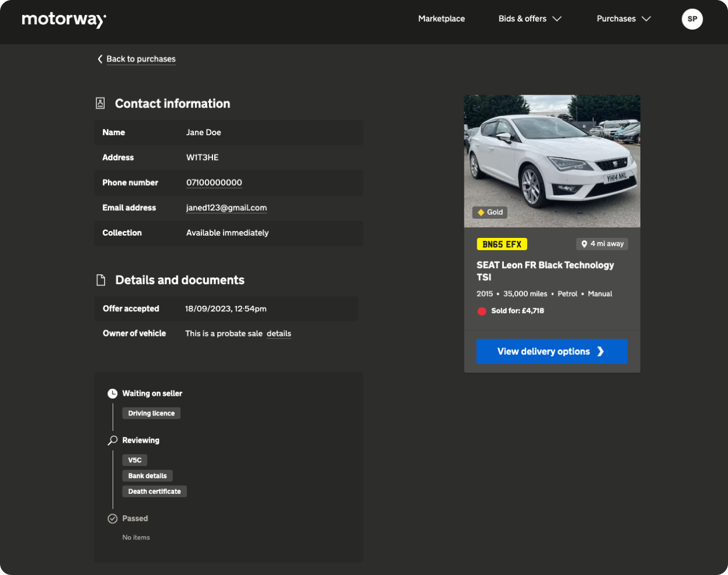The height and width of the screenshot is (575, 728).
Task: Click the Reviewing magnifier icon
Action: click(113, 440)
